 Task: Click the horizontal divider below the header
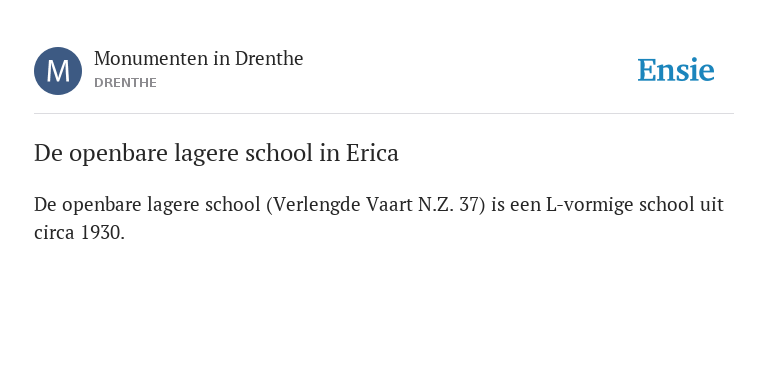[384, 114]
